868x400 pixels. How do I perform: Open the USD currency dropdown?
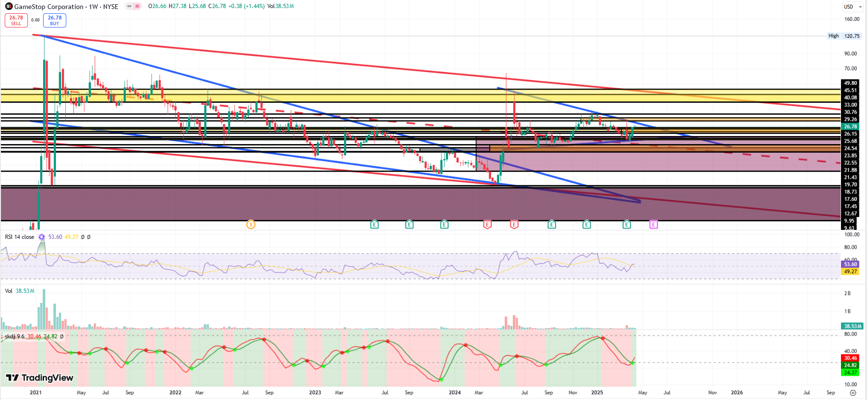pos(852,7)
